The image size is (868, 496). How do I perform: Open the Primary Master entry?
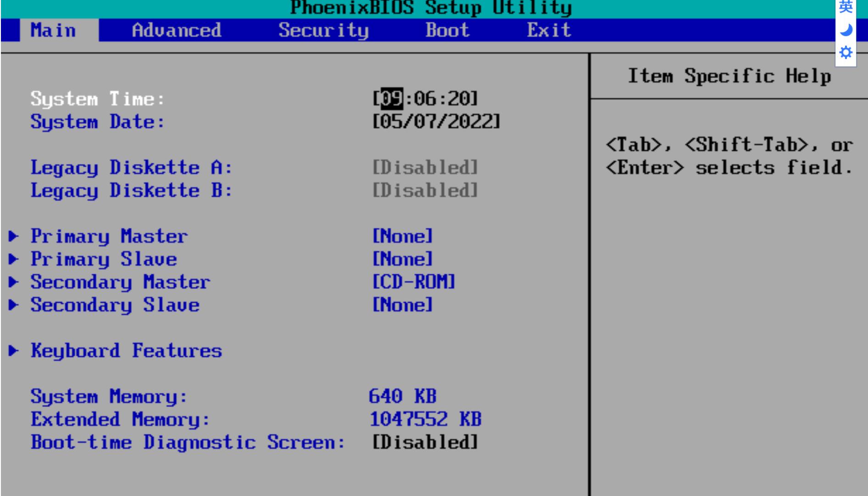tap(109, 237)
